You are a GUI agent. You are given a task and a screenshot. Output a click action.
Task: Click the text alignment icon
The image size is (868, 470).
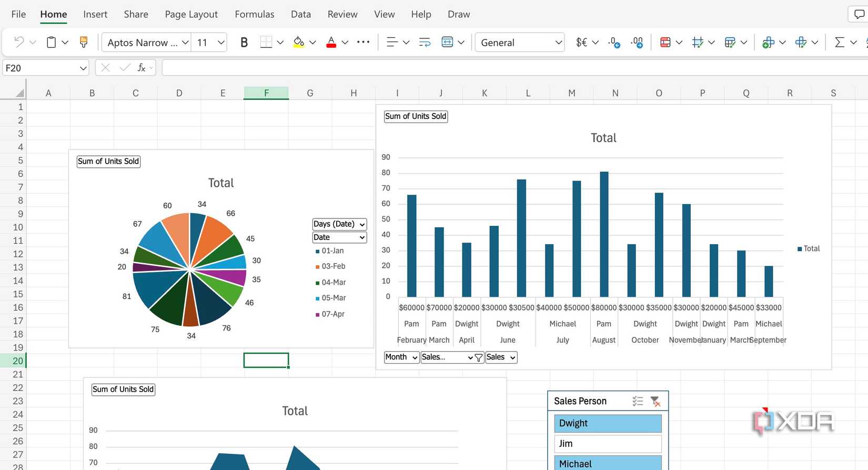(x=392, y=42)
